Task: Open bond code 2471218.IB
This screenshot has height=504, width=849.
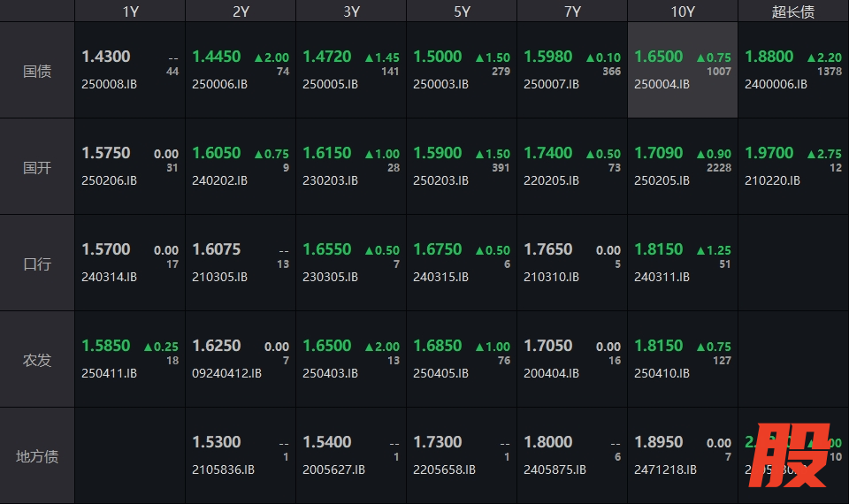Action: pos(665,470)
